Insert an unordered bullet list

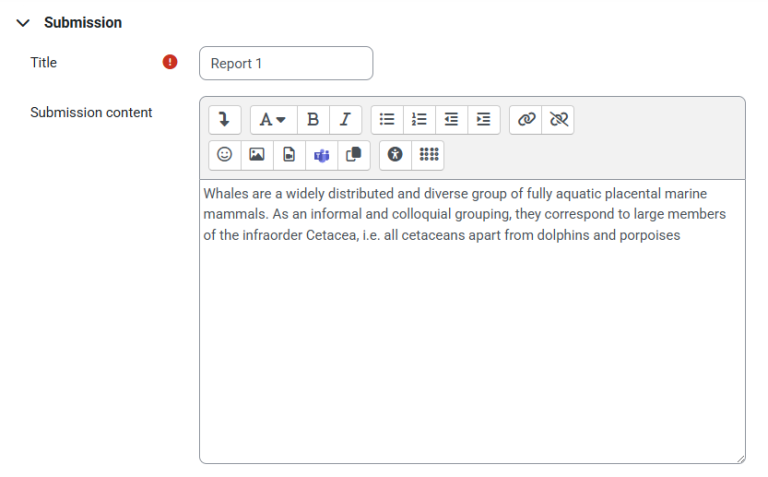tap(387, 119)
